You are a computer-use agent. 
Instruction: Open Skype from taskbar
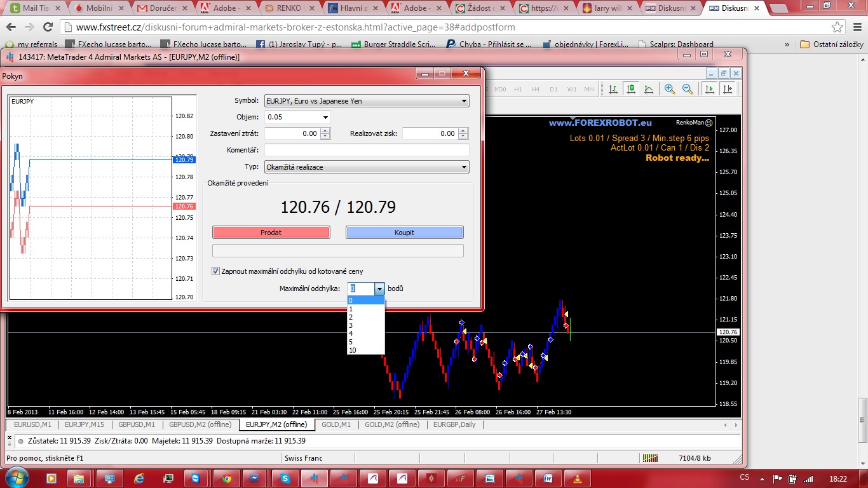click(285, 478)
